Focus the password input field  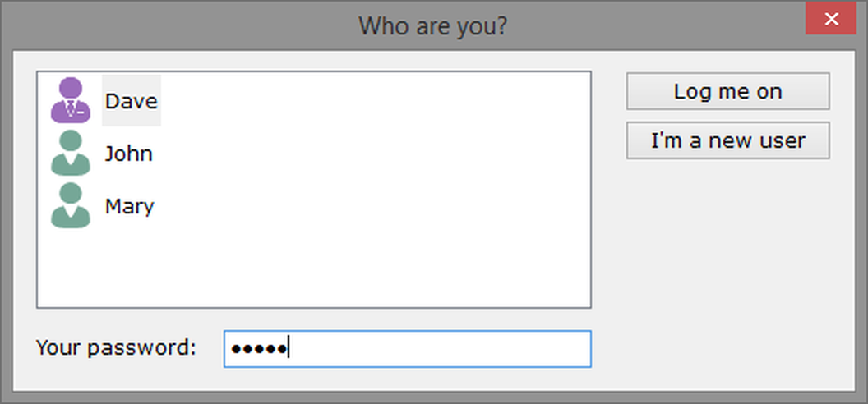pyautogui.click(x=407, y=348)
